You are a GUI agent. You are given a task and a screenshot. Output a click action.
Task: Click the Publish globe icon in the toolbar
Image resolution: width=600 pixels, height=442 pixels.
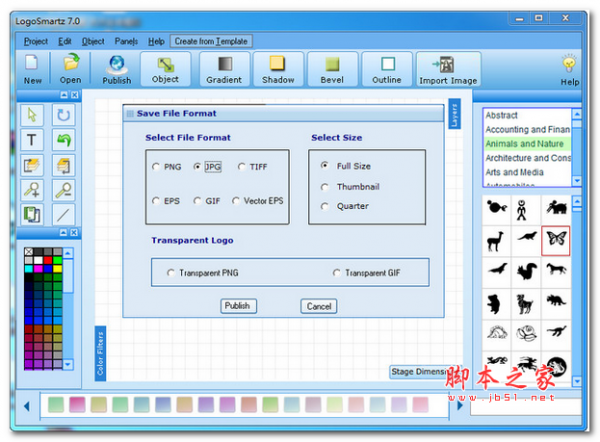[117, 69]
